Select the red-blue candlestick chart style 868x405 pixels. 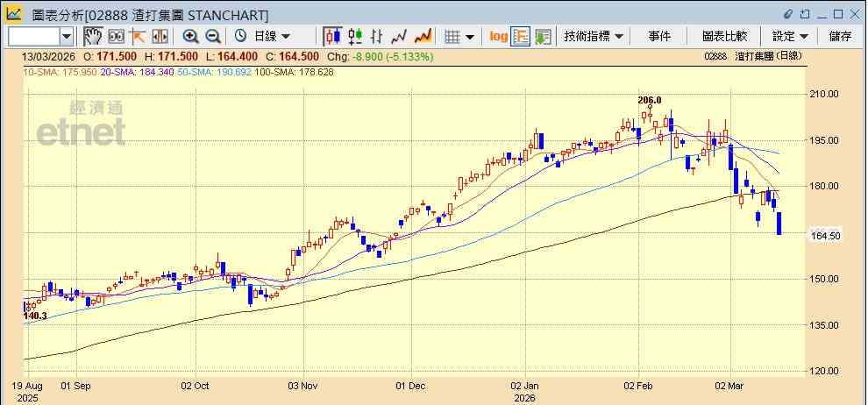click(332, 37)
